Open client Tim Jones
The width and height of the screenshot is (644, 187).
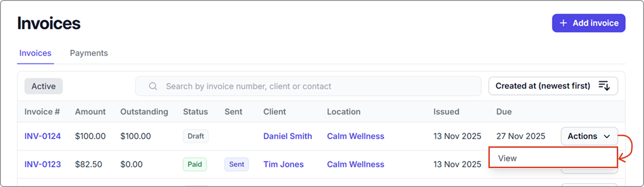pyautogui.click(x=283, y=164)
